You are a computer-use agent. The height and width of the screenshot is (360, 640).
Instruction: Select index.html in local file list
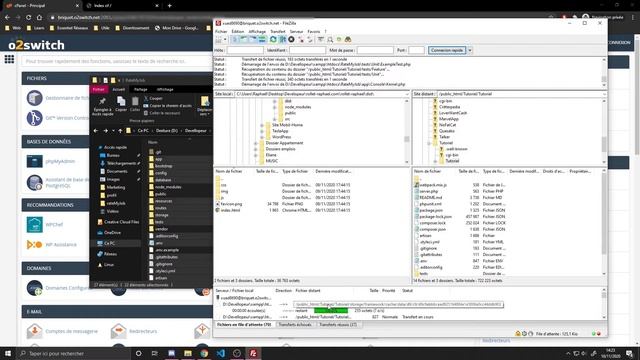click(230, 210)
